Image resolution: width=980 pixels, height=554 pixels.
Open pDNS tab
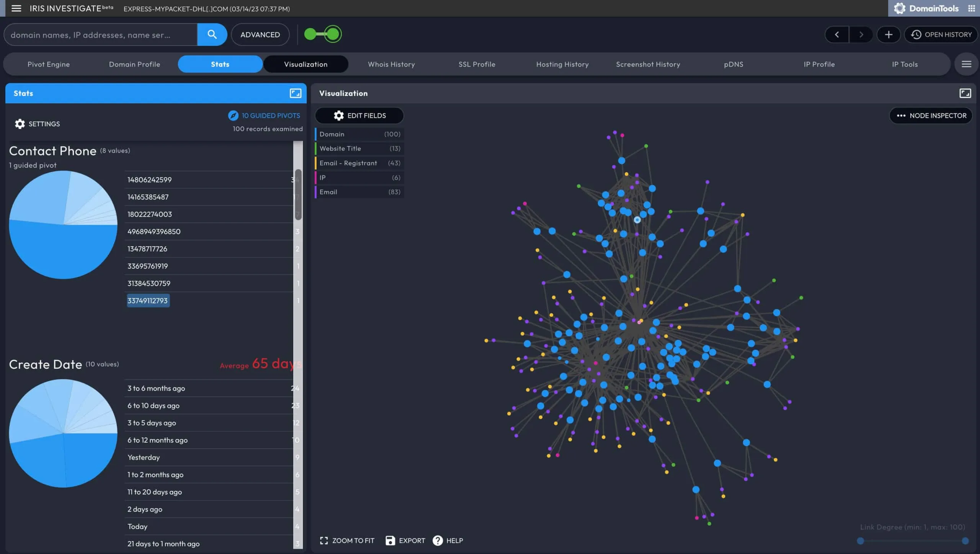pos(733,64)
